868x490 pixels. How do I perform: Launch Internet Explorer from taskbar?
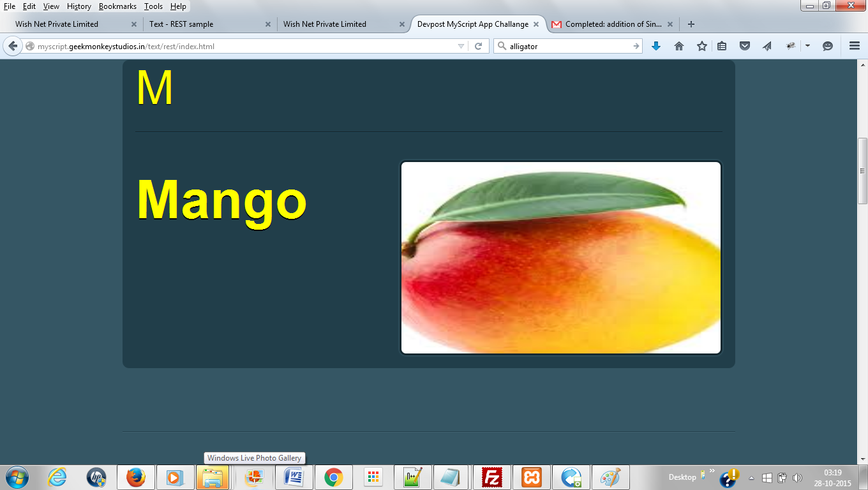[57, 477]
